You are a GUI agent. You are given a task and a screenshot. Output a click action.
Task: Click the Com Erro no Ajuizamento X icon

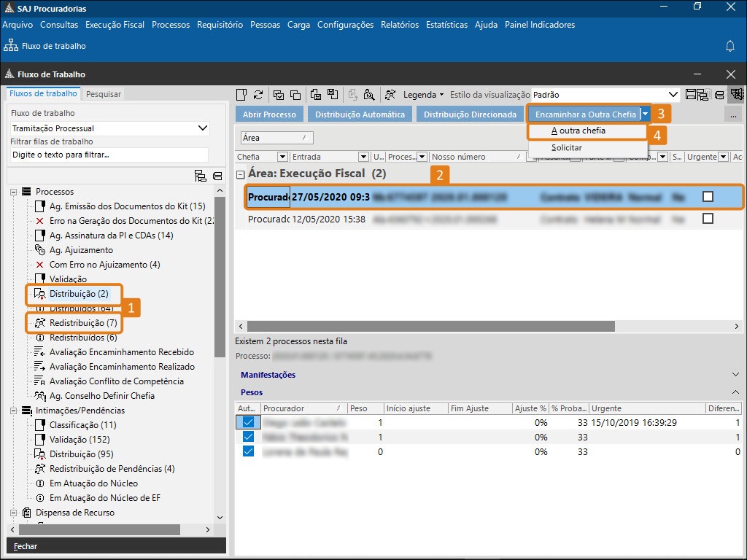point(40,265)
